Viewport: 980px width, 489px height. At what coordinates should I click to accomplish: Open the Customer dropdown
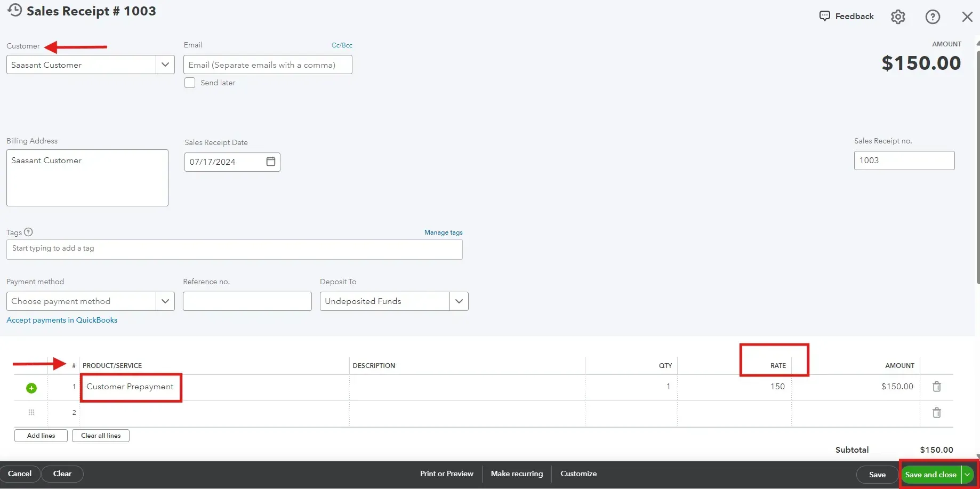click(x=165, y=65)
